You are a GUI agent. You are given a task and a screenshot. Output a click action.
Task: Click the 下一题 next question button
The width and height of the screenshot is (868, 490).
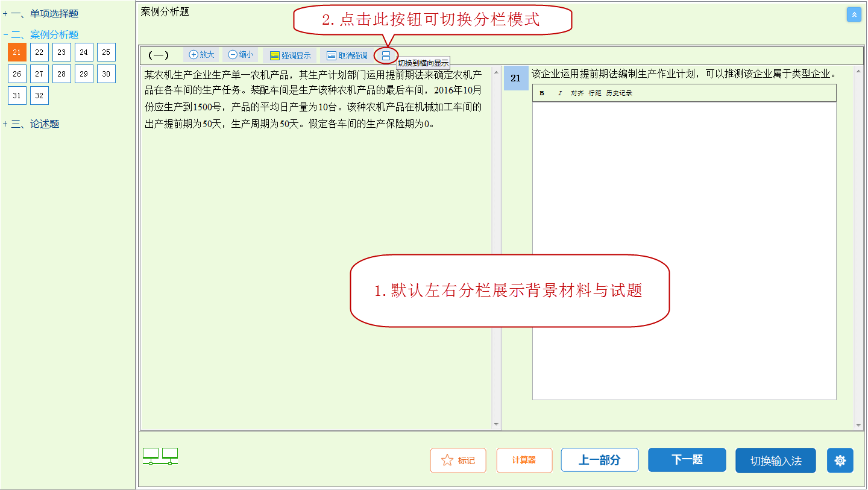[687, 459]
